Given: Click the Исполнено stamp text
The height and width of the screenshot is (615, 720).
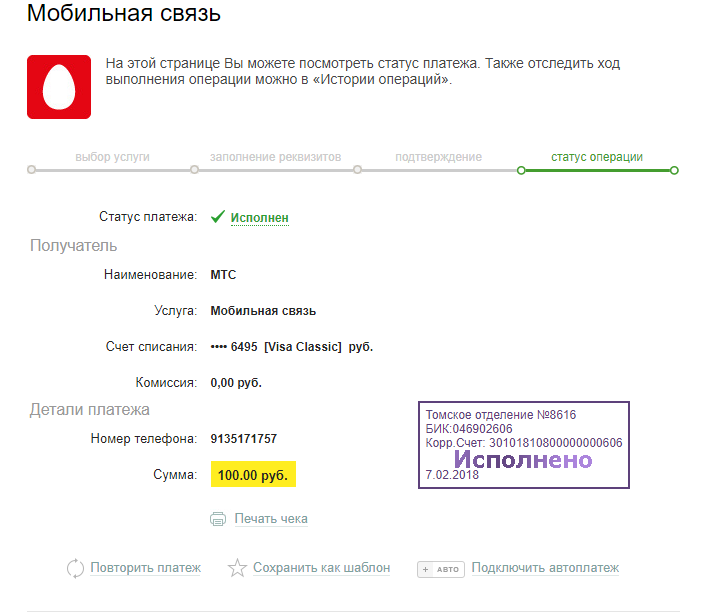Looking at the screenshot, I should point(523,459).
